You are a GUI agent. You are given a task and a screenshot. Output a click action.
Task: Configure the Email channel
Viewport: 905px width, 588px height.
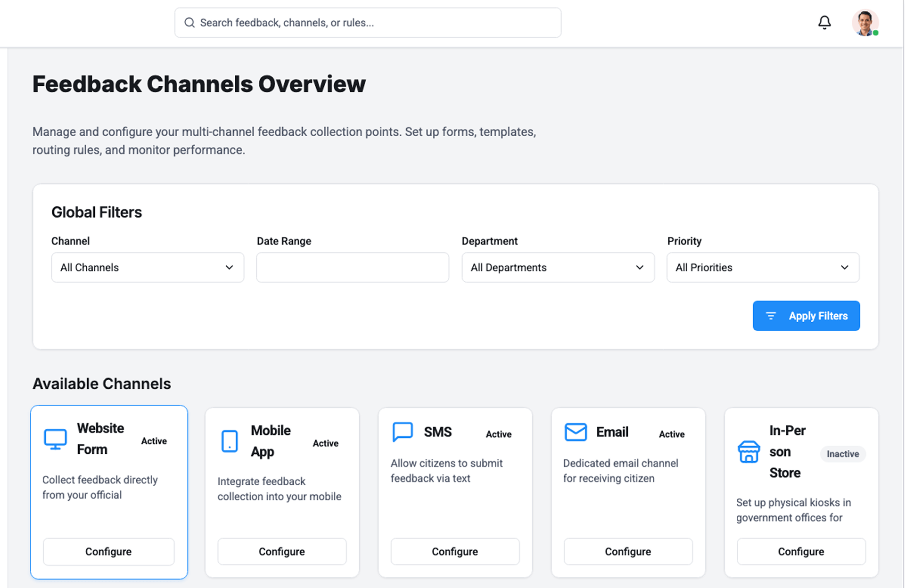pos(628,551)
